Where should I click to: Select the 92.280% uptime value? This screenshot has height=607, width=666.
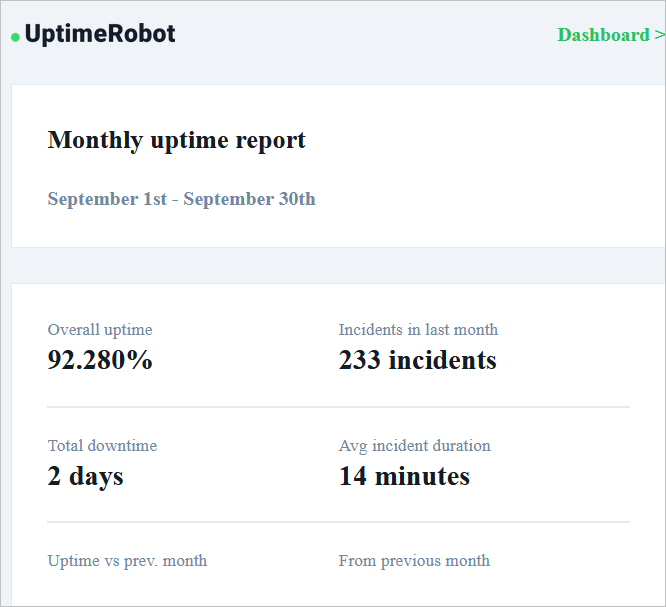point(100,360)
